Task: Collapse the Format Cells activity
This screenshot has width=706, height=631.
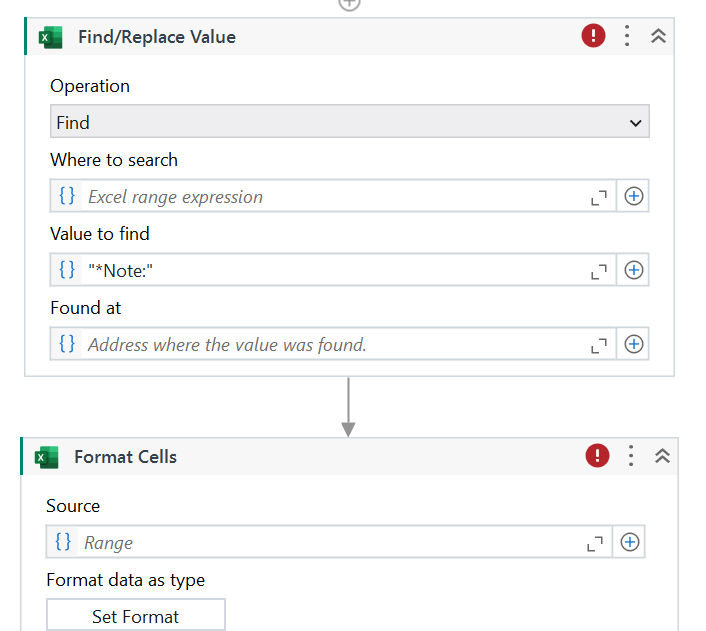Action: [662, 456]
